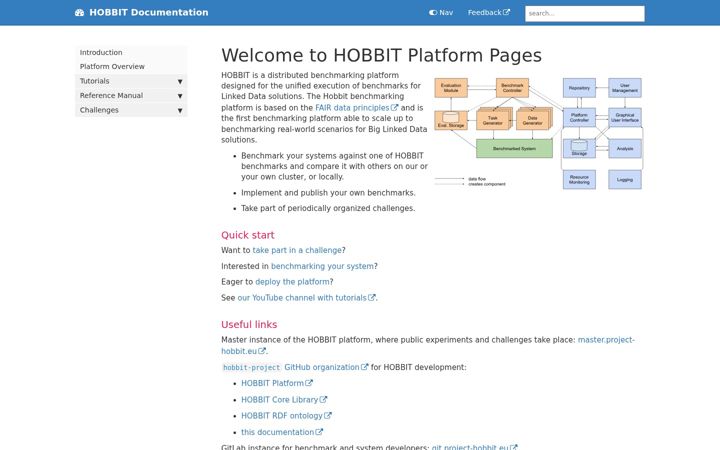
Task: Click Welcome to HOBBIT Platform Pages heading
Action: click(381, 55)
